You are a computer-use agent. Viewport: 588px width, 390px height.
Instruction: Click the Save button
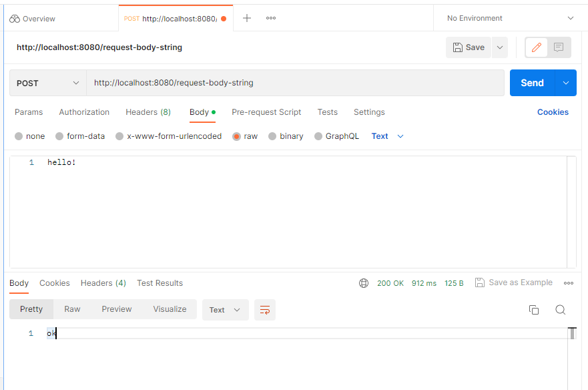pos(469,47)
